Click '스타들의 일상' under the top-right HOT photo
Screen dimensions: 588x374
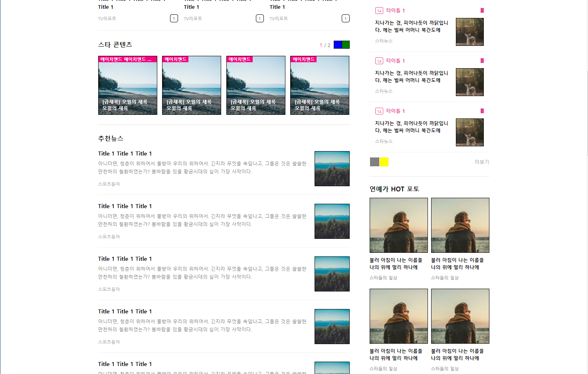pos(445,278)
